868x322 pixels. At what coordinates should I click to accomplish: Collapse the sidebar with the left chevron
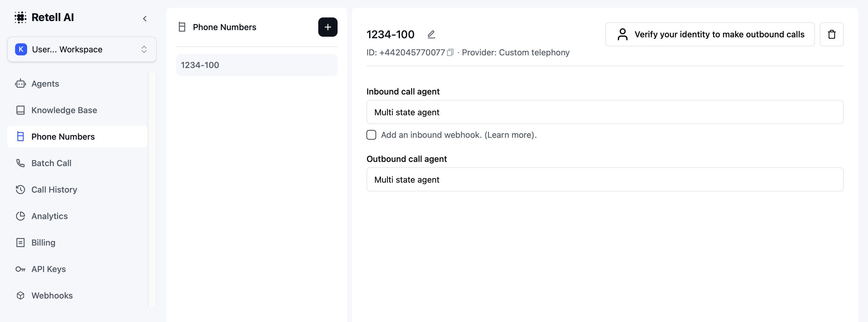pos(145,19)
